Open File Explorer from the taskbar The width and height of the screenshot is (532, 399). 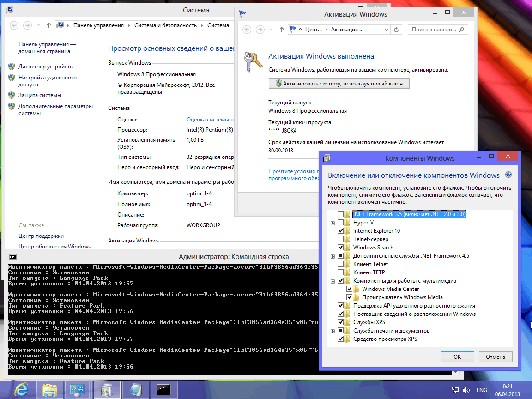coord(49,390)
